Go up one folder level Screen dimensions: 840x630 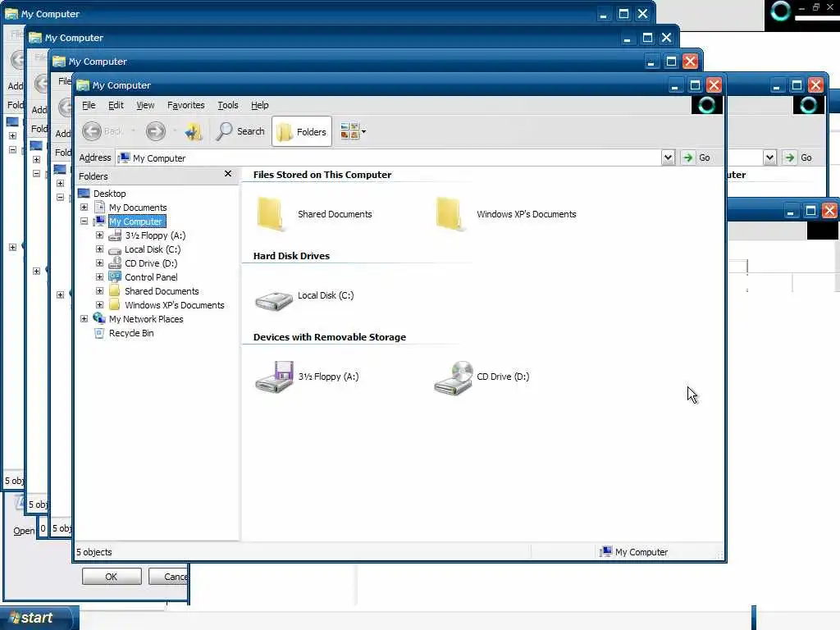pyautogui.click(x=193, y=131)
